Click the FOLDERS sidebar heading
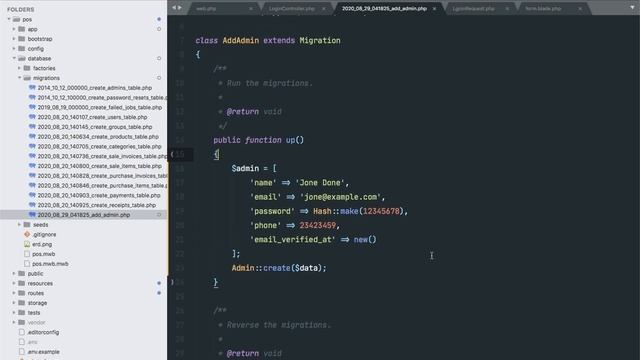The image size is (640, 360). pyautogui.click(x=20, y=9)
